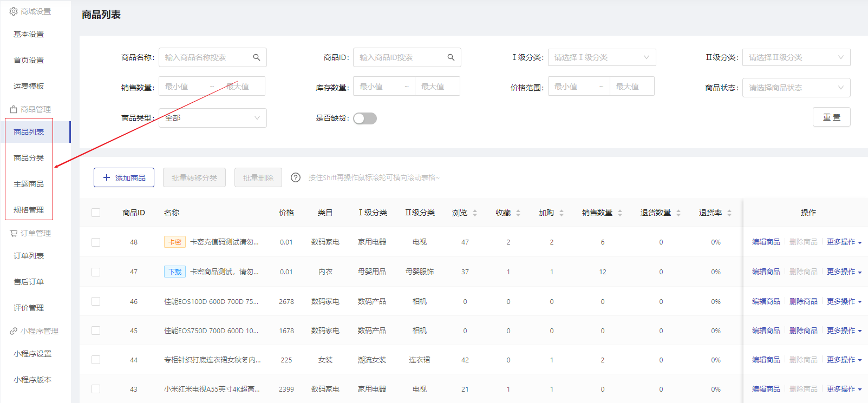Open 规格管理 in sidebar

(x=29, y=210)
